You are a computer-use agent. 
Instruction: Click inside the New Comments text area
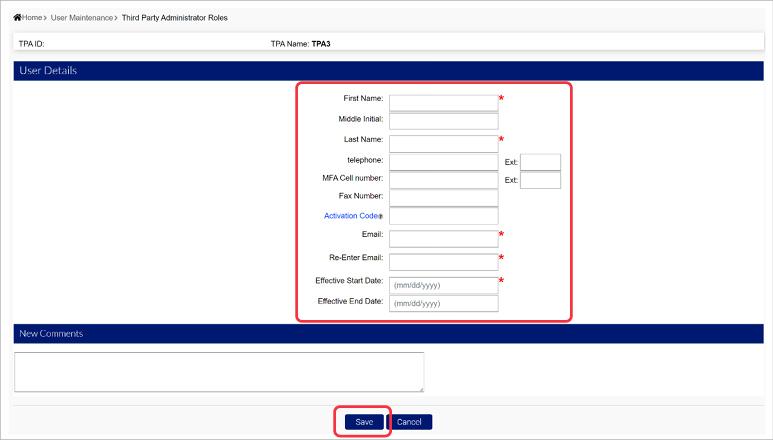coord(219,372)
